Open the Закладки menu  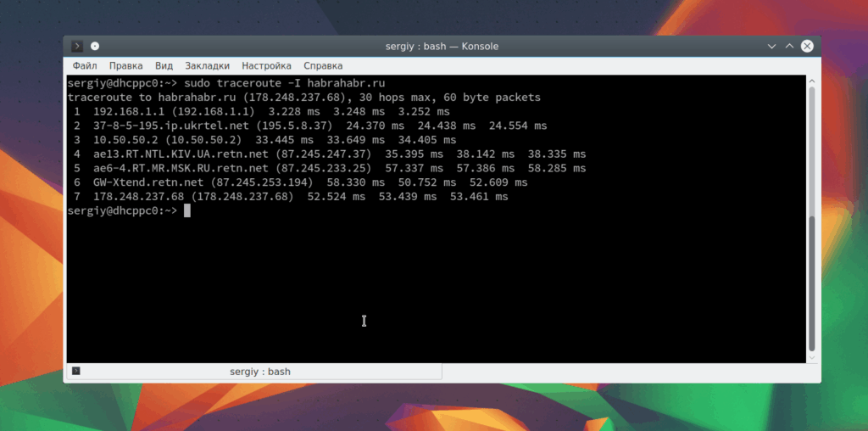[x=207, y=66]
